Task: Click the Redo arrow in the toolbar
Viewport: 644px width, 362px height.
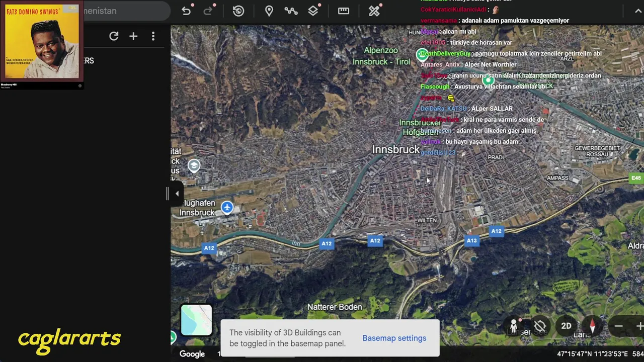Action: pyautogui.click(x=208, y=11)
